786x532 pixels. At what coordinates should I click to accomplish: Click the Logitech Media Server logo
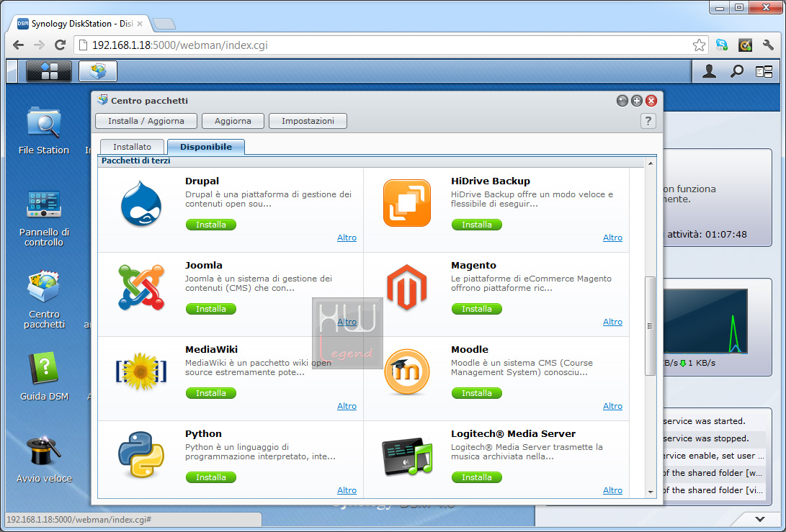(x=407, y=456)
